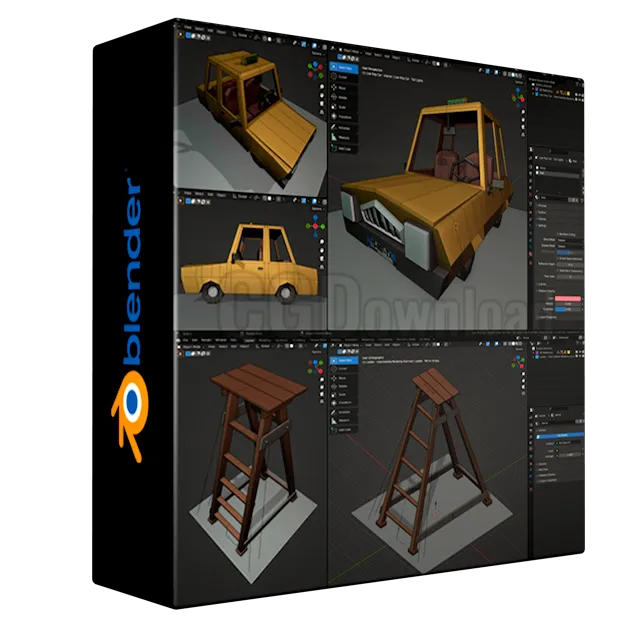Adjust the Metallic slider in Viewport Display
630x630 pixels.
click(x=568, y=304)
